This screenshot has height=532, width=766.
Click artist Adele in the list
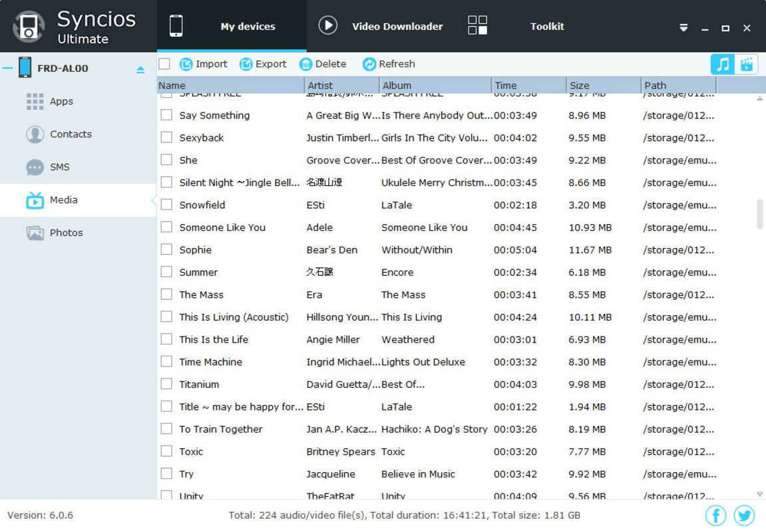(x=319, y=227)
